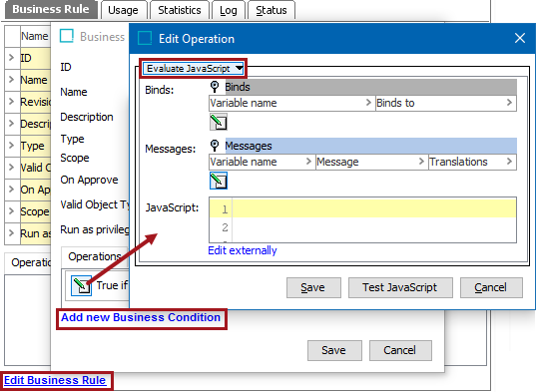Click the Message column header

[371, 162]
